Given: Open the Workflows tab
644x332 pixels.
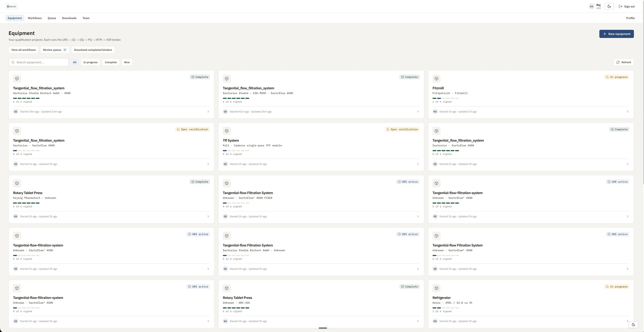Looking at the screenshot, I should coord(35,18).
